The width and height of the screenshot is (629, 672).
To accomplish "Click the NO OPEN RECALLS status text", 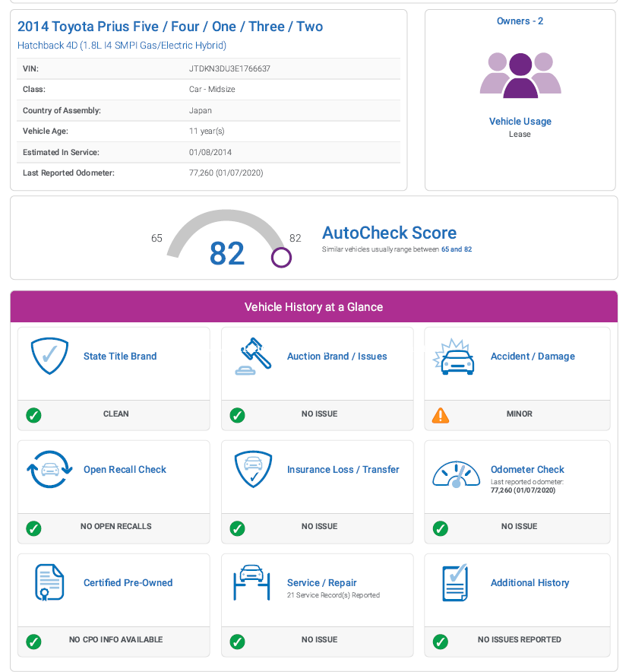I will (116, 526).
